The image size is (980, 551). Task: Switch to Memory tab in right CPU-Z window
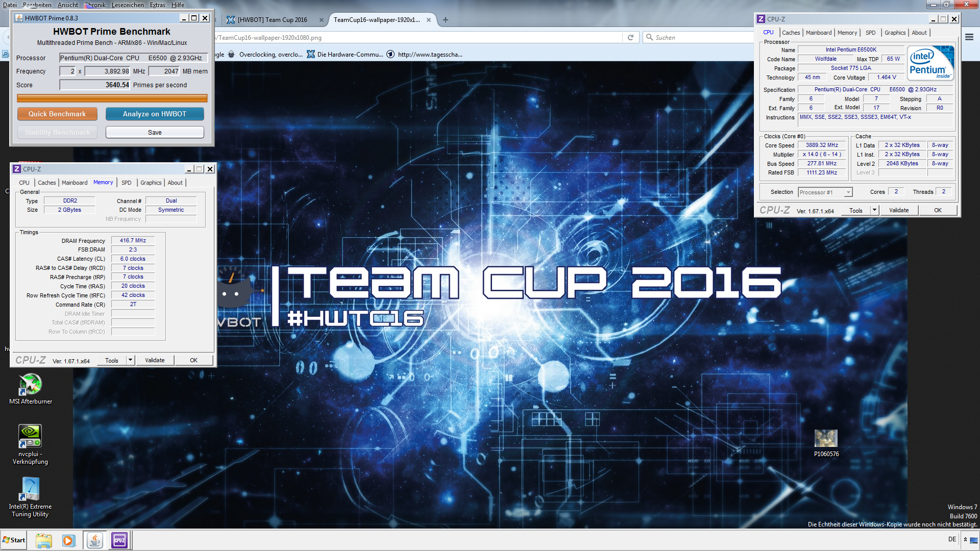coord(847,33)
